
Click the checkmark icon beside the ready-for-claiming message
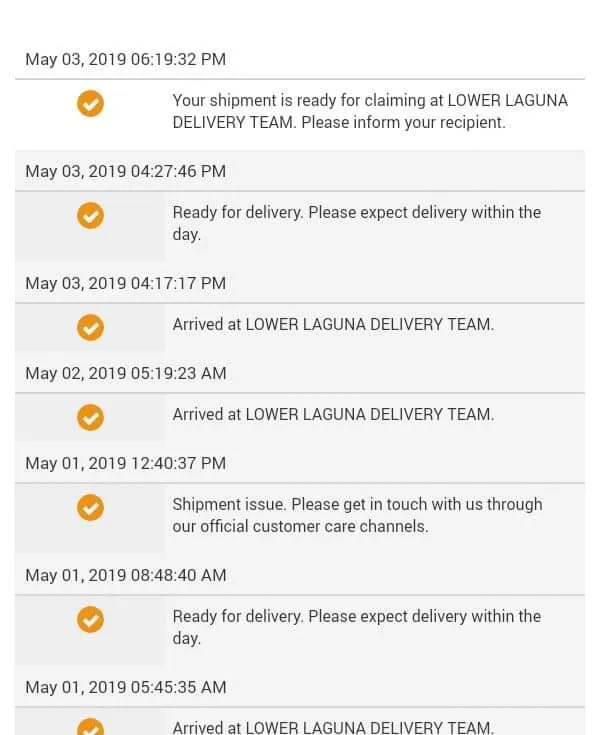pyautogui.click(x=90, y=103)
